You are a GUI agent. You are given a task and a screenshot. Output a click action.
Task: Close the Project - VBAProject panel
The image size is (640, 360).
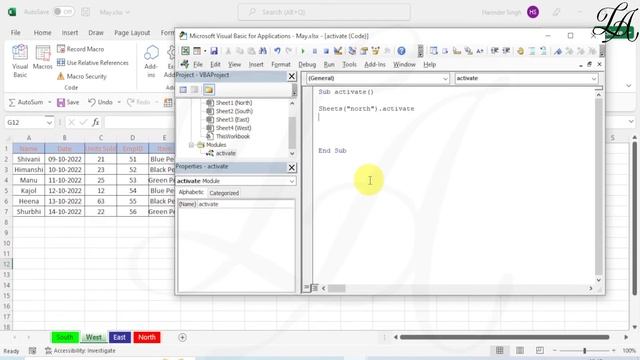(x=291, y=76)
